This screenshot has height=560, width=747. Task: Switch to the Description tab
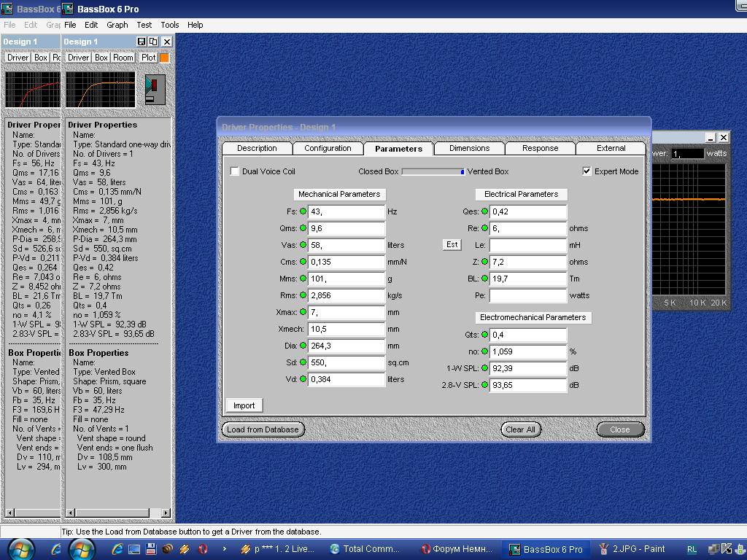(257, 149)
